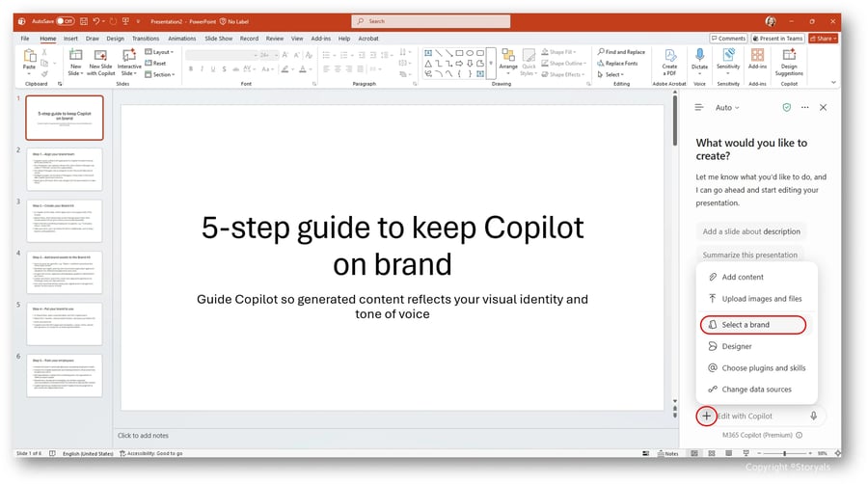Image resolution: width=868 pixels, height=484 pixels.
Task: Click the Save icon in title bar
Action: click(84, 21)
